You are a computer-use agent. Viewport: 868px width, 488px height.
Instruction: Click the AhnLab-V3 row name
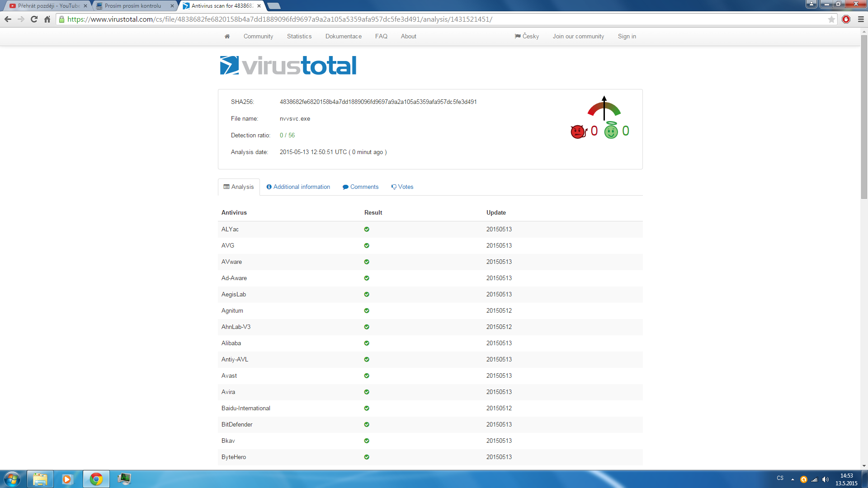pyautogui.click(x=236, y=327)
